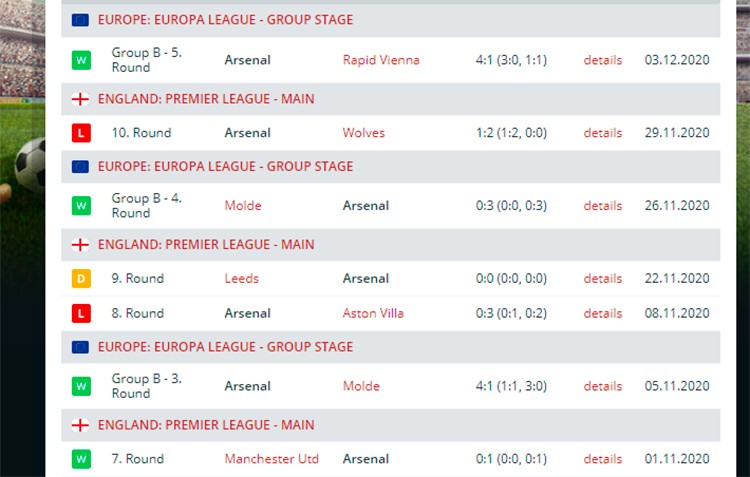
Task: Open Molde team link in the 26.11.2020 match
Action: click(x=243, y=206)
